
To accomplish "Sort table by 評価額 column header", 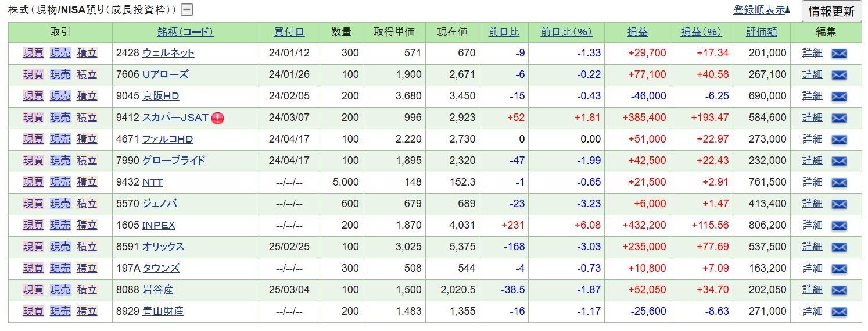I will pyautogui.click(x=761, y=32).
